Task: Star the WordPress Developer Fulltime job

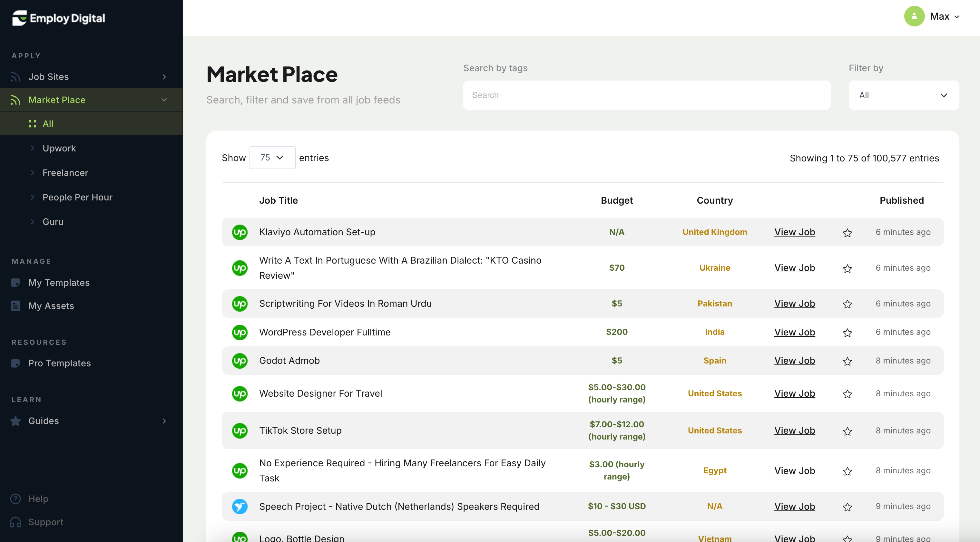Action: [847, 333]
